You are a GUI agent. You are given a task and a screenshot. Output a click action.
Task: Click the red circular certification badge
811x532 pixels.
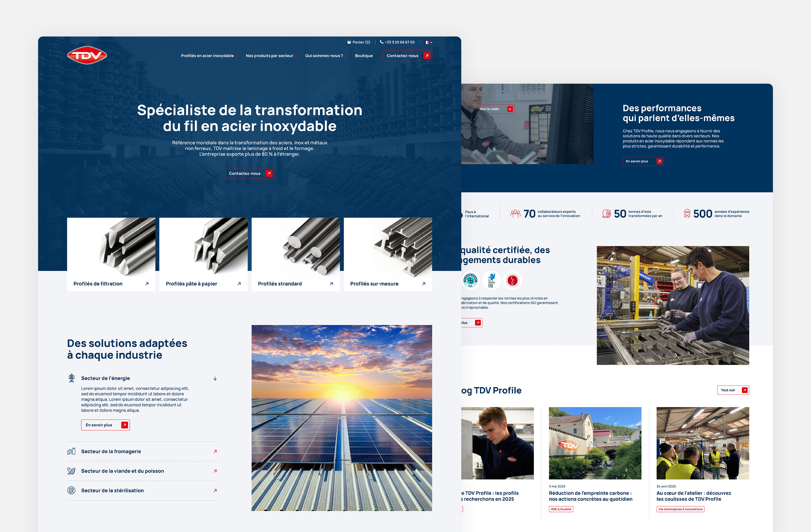(513, 280)
